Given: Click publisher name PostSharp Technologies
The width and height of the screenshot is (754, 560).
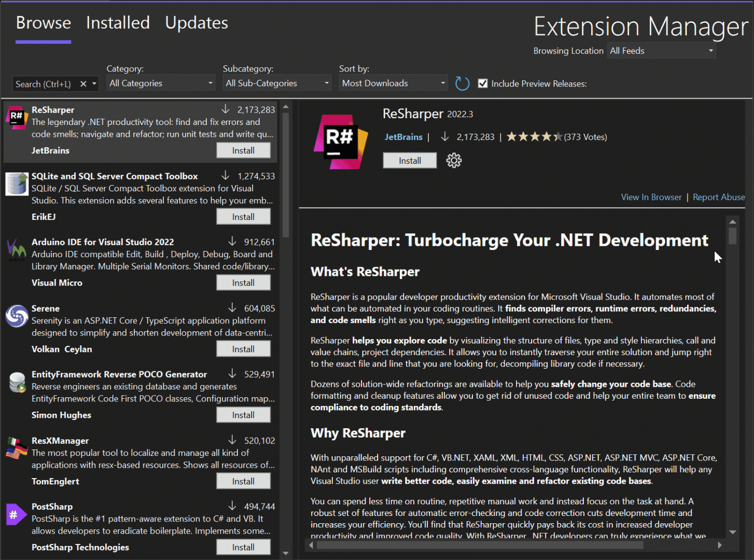Looking at the screenshot, I should pos(80,547).
